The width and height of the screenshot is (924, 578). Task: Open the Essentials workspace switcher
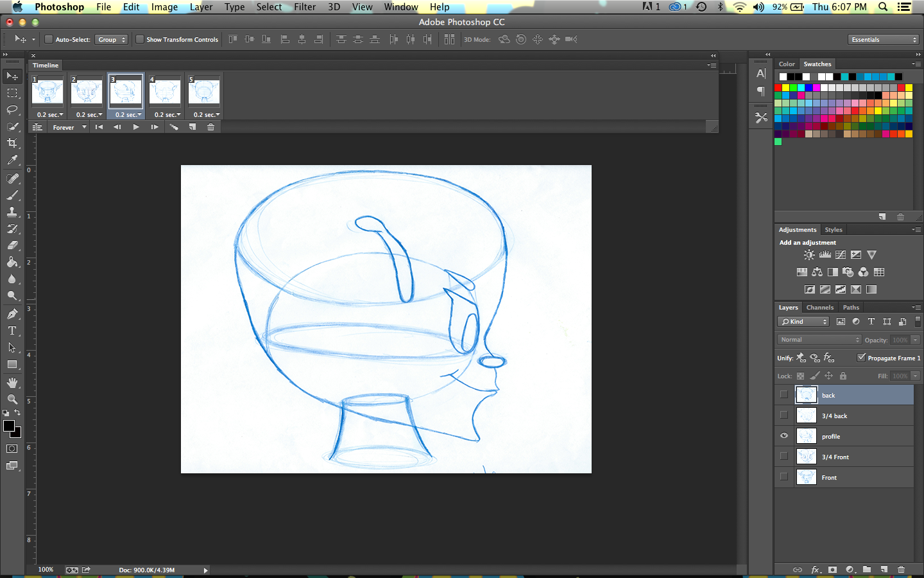pyautogui.click(x=883, y=39)
